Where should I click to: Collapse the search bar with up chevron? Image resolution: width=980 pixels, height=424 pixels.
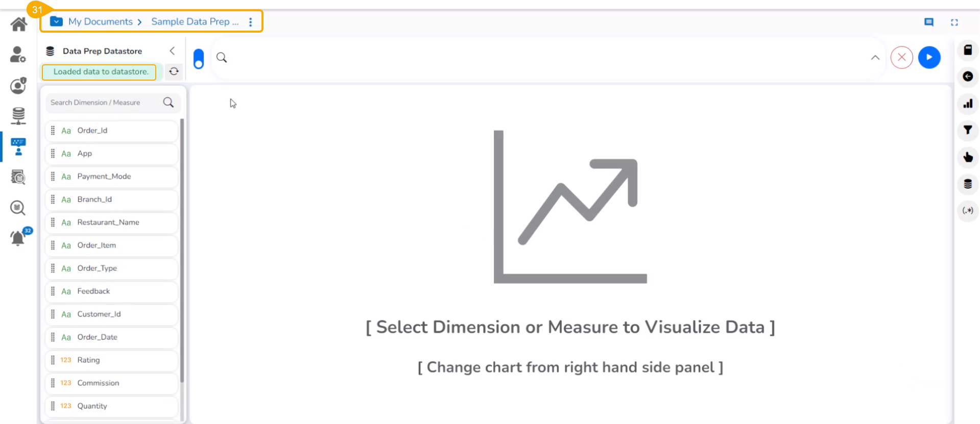875,58
